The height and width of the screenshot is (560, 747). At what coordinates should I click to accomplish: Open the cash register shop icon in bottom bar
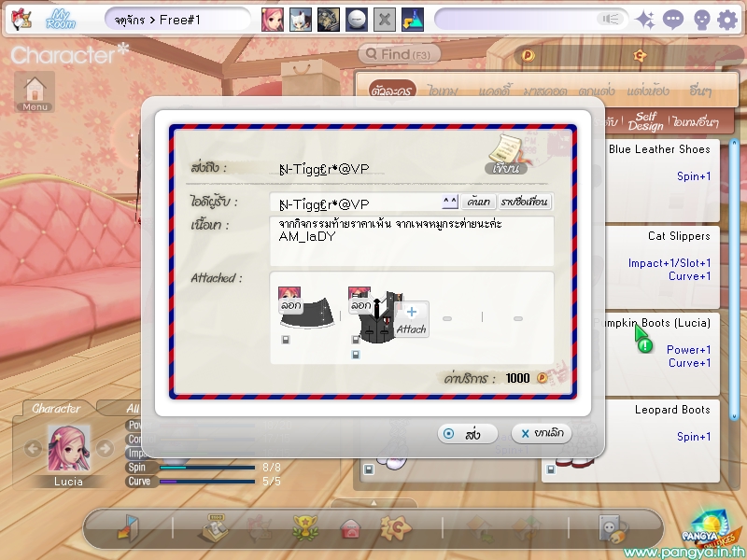tap(214, 527)
